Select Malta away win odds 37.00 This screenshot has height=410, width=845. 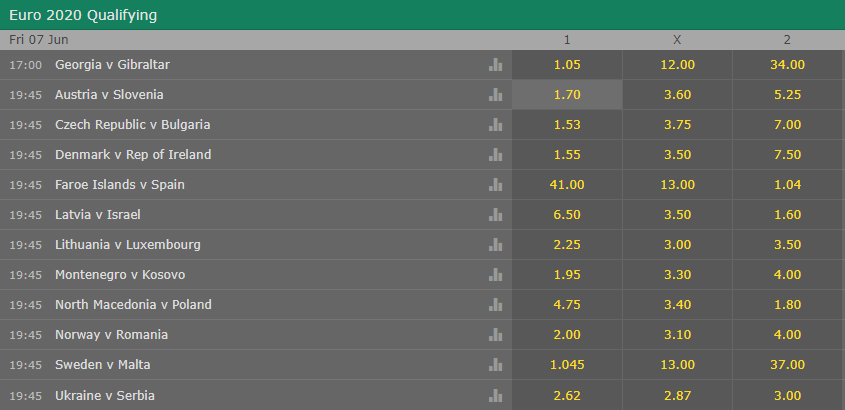click(787, 365)
